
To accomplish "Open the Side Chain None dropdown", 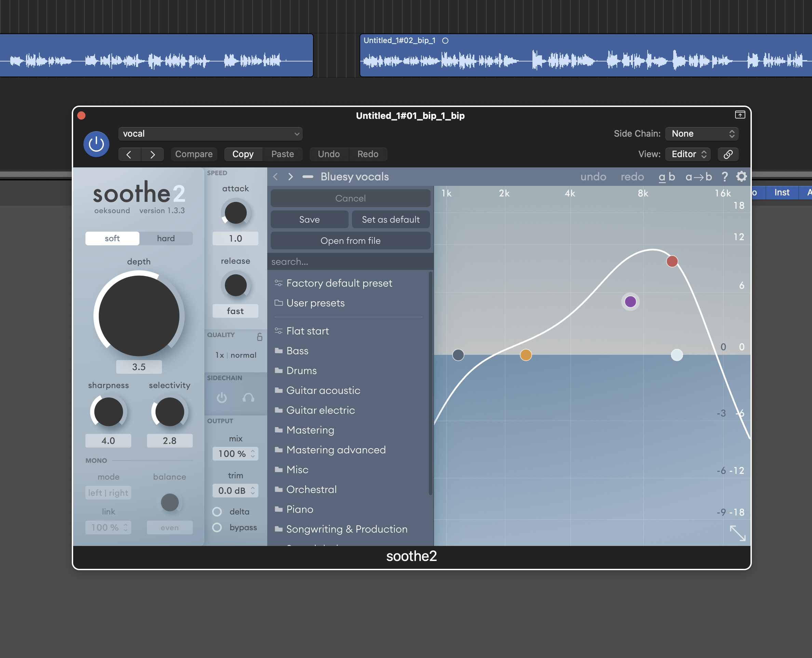I will click(702, 134).
